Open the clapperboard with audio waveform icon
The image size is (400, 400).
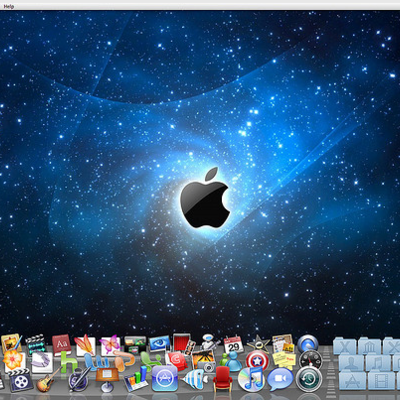pyautogui.click(x=36, y=344)
